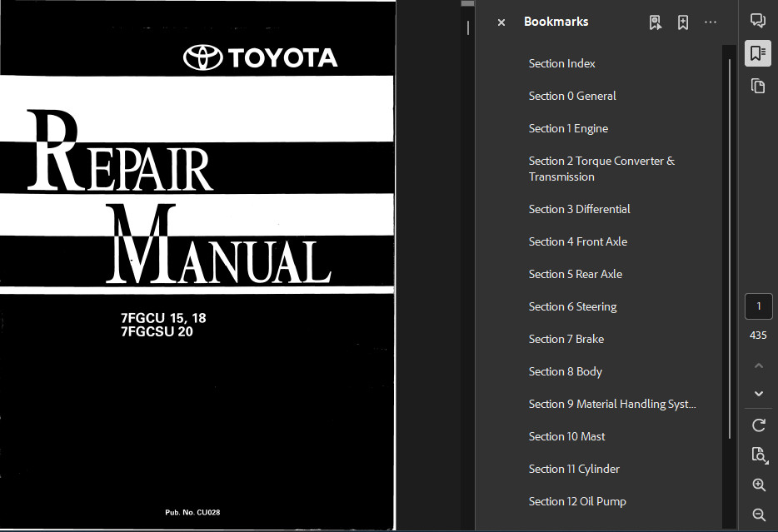Select the Bookmarks panel icon
This screenshot has height=532, width=778.
758,52
